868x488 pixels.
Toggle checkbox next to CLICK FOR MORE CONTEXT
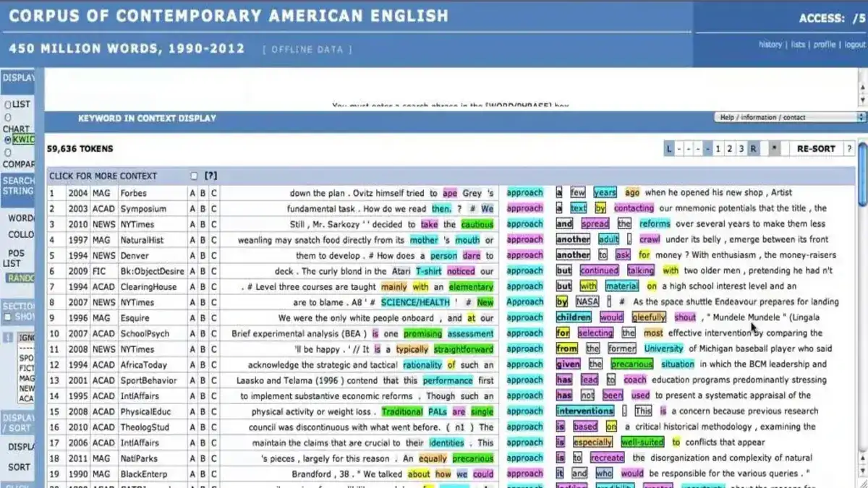pyautogui.click(x=194, y=175)
